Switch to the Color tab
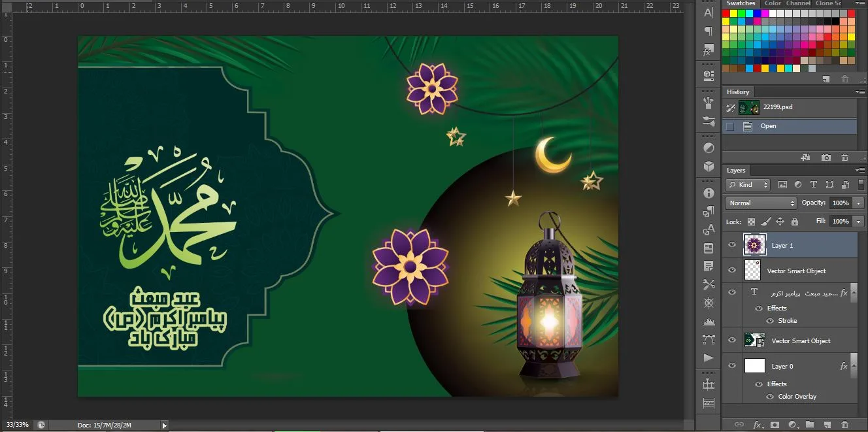The width and height of the screenshot is (868, 432). (x=773, y=3)
